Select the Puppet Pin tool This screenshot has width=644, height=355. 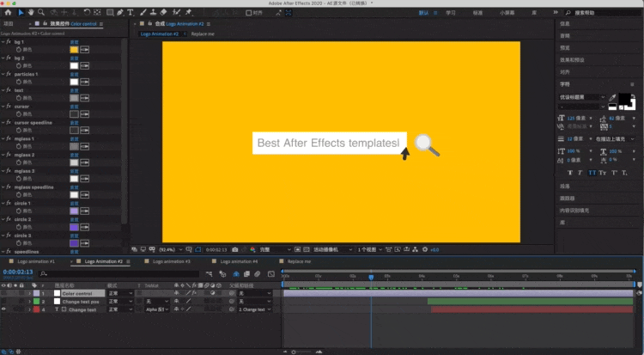pos(189,12)
